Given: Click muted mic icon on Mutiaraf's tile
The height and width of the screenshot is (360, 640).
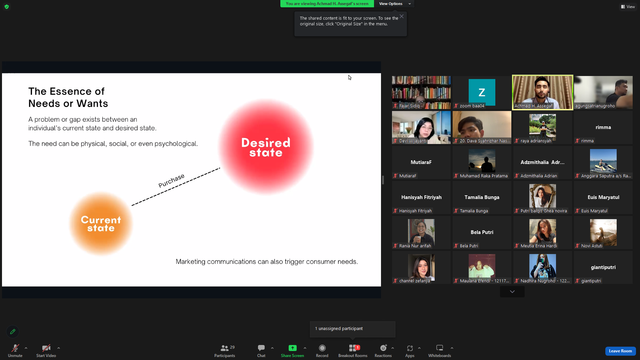Looking at the screenshot, I should pyautogui.click(x=395, y=176).
